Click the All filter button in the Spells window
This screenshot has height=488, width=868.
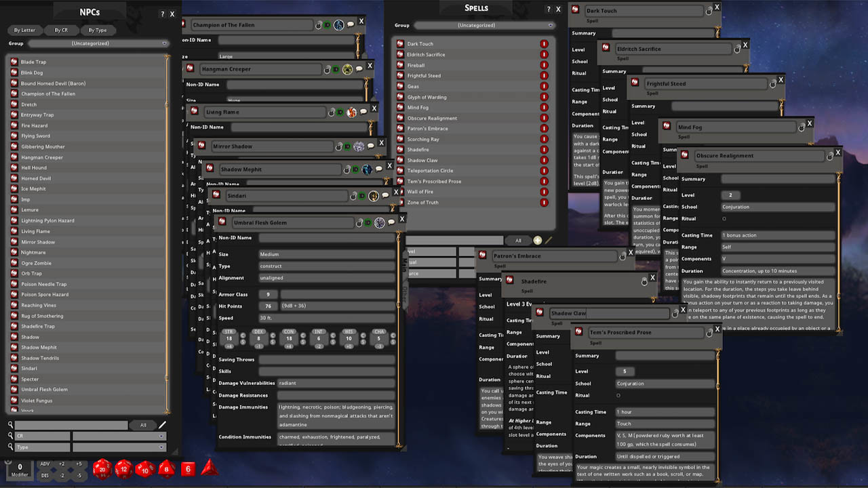pyautogui.click(x=518, y=240)
